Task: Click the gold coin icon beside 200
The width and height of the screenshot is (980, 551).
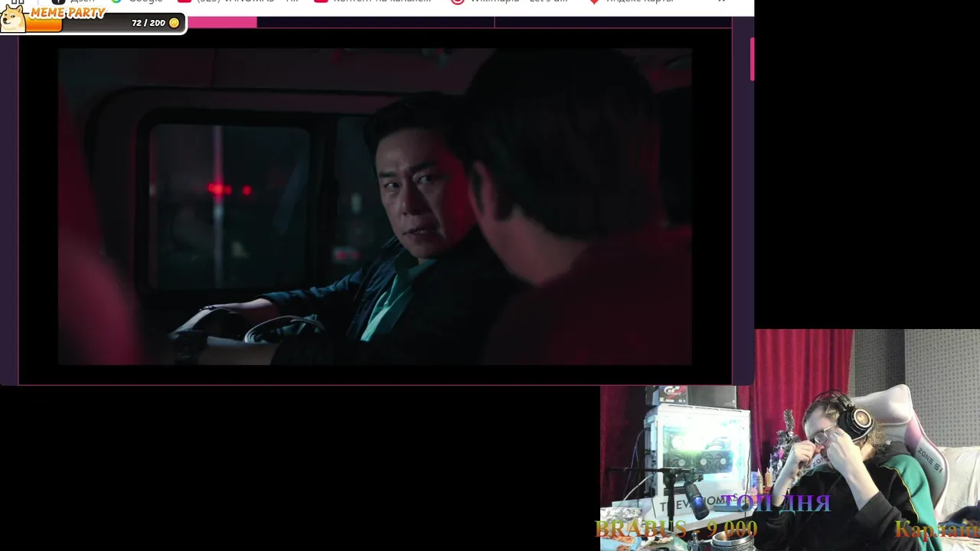Action: click(174, 23)
